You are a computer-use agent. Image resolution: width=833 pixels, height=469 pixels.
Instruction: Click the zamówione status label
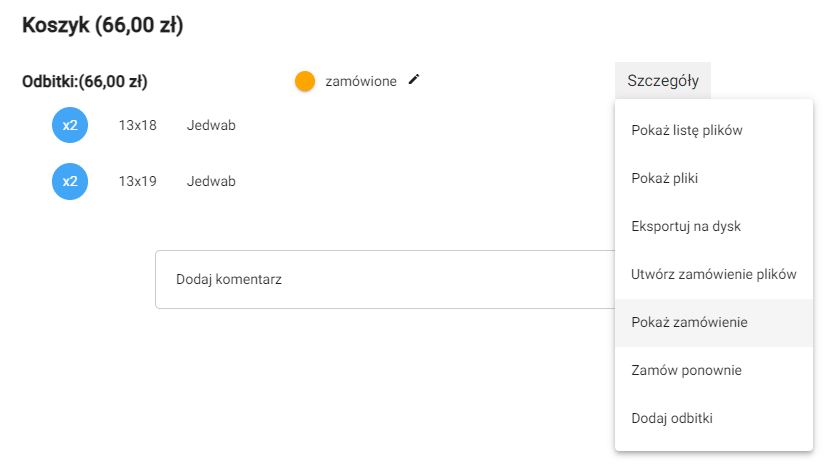[361, 81]
